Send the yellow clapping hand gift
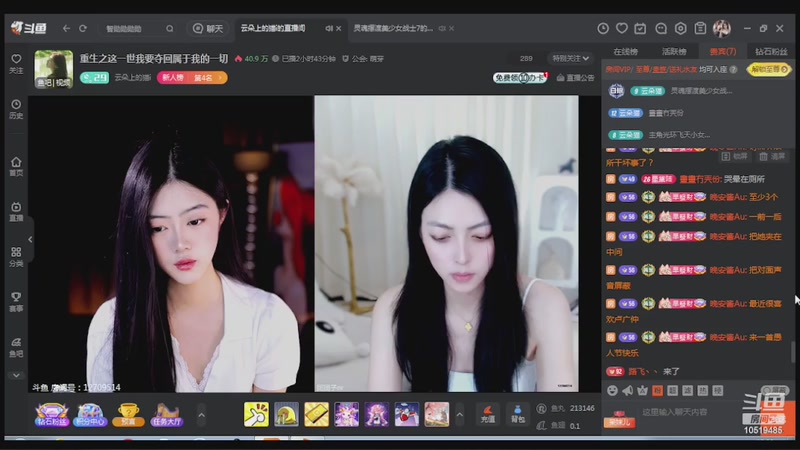The height and width of the screenshot is (450, 800). 256,414
